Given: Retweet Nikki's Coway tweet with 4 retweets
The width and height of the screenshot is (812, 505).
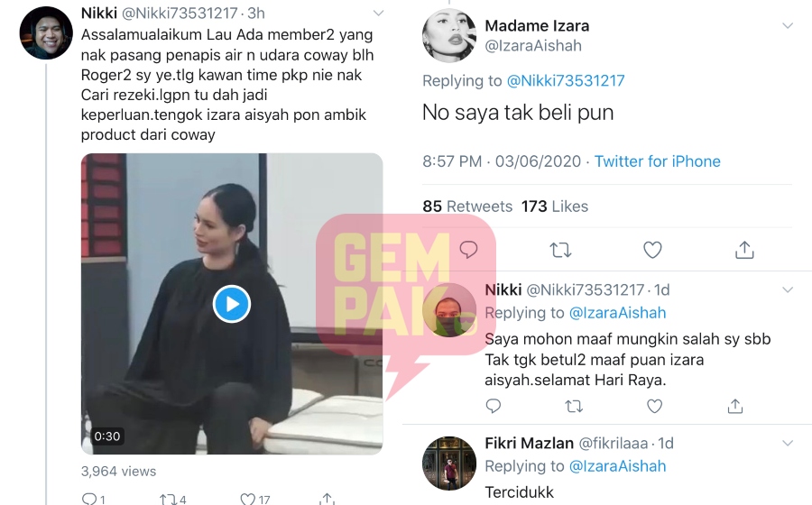Looking at the screenshot, I should [x=173, y=499].
